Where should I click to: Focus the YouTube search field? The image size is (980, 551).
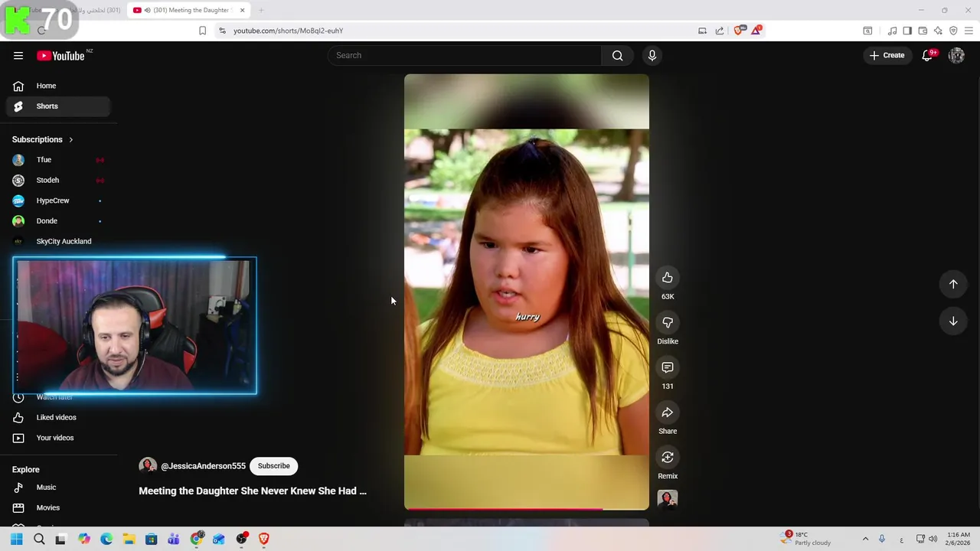[x=464, y=55]
